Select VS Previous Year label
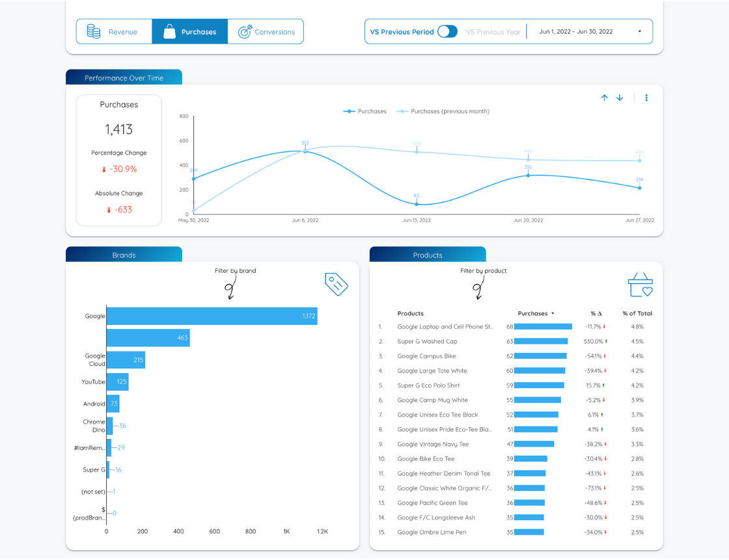729x560 pixels. (493, 32)
